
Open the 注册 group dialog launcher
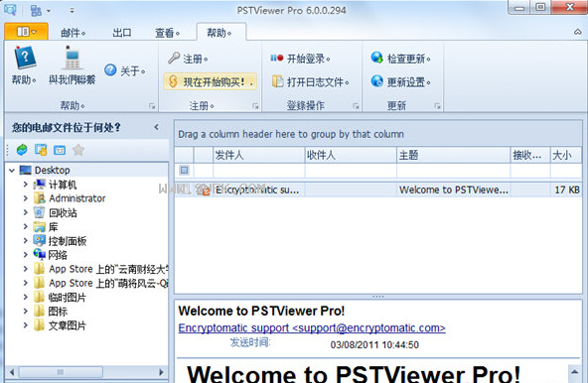point(255,106)
